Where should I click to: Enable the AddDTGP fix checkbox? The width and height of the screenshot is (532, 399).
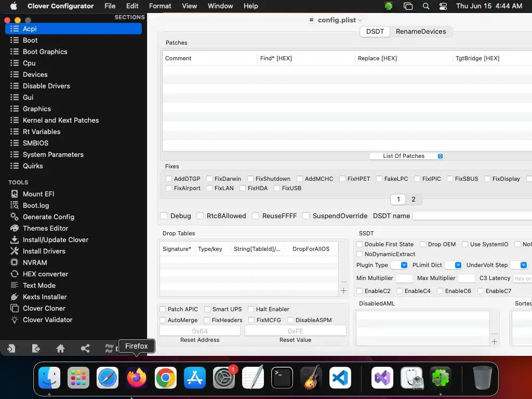coord(169,179)
